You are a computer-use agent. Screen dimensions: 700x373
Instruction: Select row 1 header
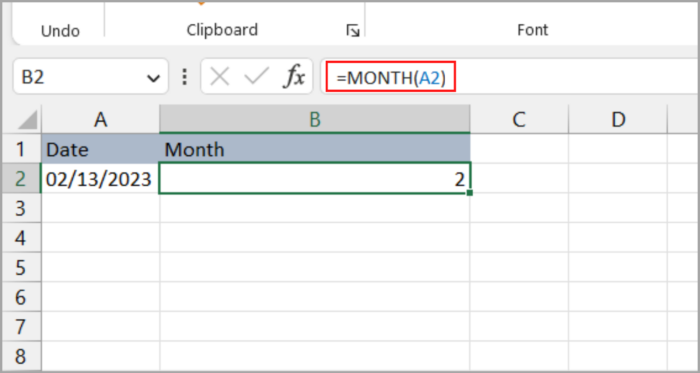click(21, 149)
